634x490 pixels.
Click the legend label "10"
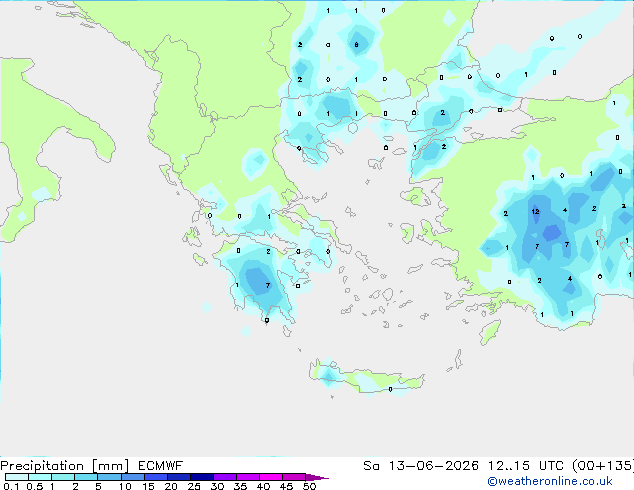pos(125,486)
